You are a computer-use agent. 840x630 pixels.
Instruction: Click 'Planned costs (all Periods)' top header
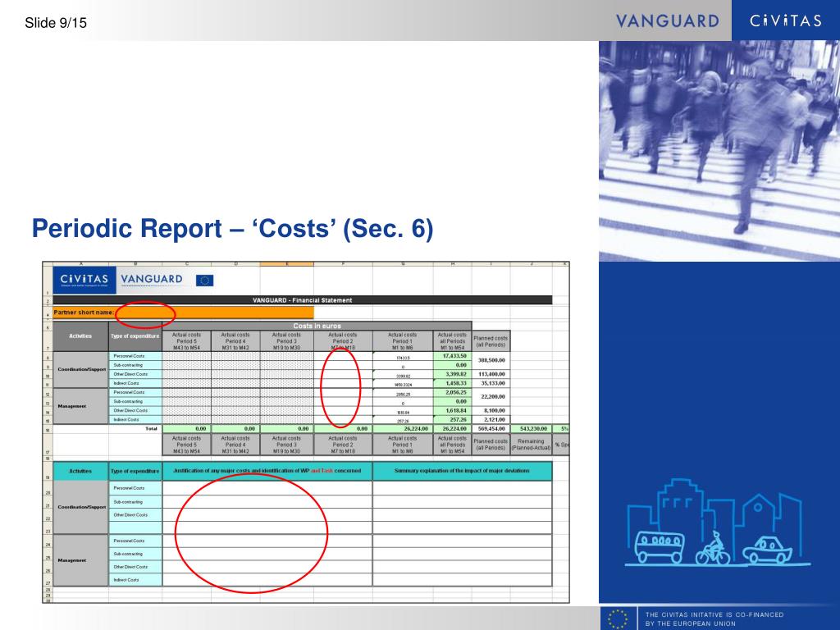(x=491, y=341)
